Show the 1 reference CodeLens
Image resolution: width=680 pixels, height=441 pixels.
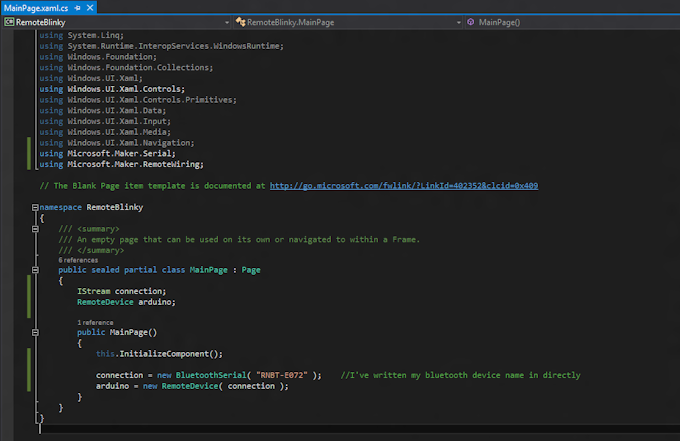[x=94, y=322]
